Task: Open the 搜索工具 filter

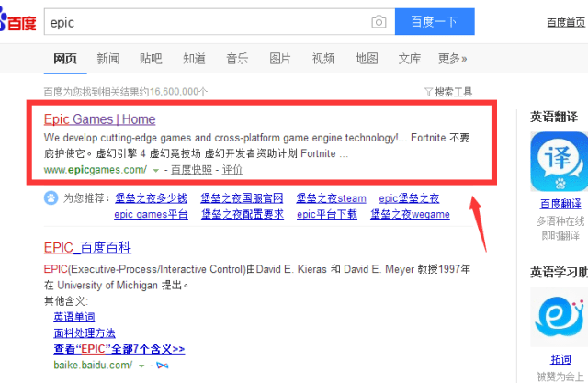Action: point(448,92)
